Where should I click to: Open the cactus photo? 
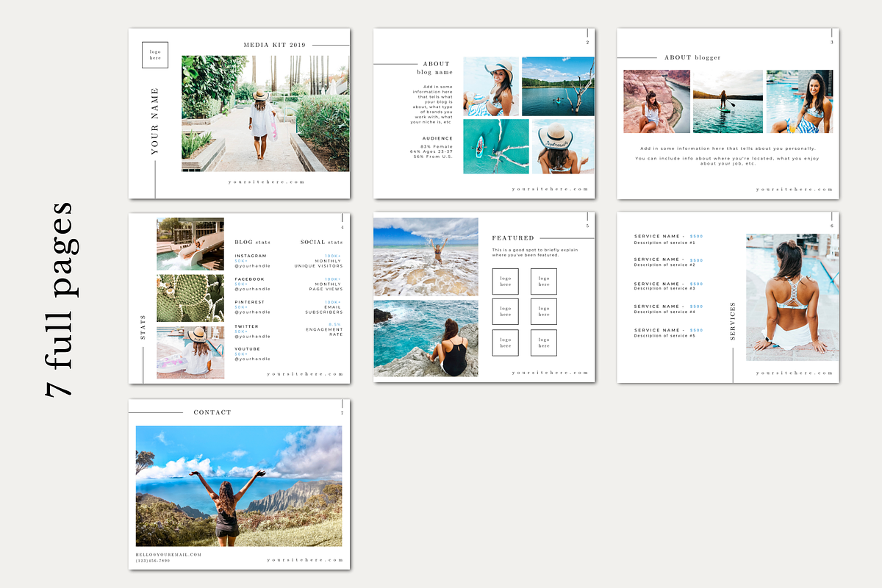tap(190, 298)
